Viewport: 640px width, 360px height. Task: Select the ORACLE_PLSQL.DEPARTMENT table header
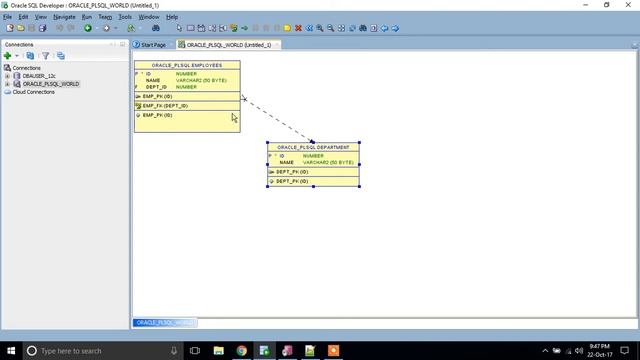tap(313, 147)
